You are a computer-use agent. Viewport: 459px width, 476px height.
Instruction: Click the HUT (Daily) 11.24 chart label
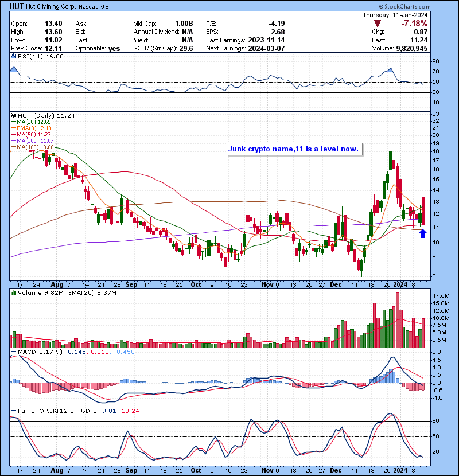click(x=46, y=115)
